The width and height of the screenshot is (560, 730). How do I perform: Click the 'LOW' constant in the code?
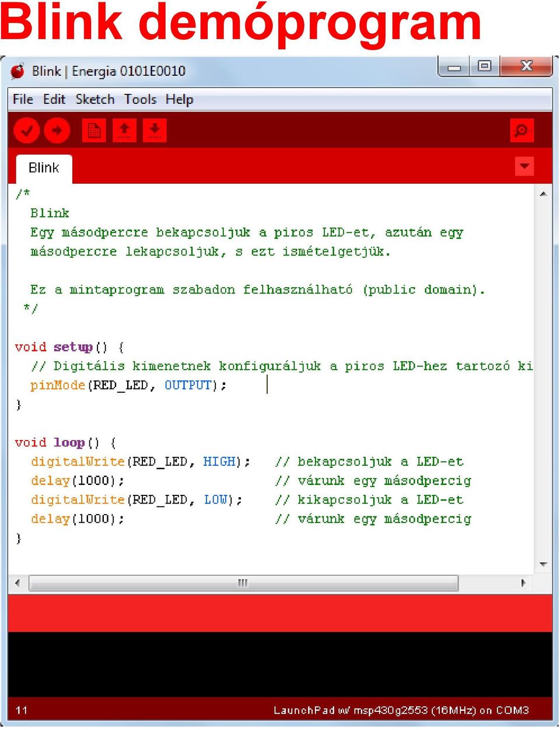[x=215, y=500]
